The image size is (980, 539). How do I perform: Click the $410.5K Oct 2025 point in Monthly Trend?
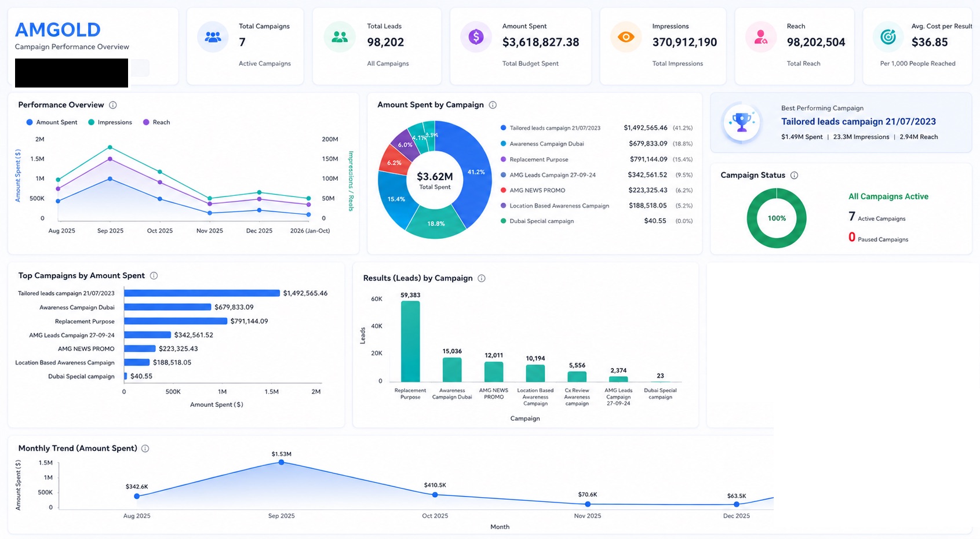pos(435,494)
